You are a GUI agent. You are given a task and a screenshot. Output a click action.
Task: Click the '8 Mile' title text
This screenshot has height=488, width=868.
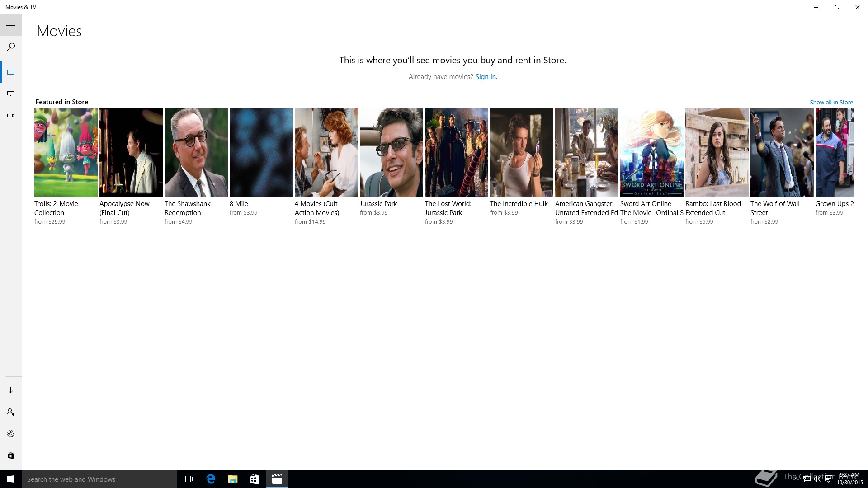click(x=239, y=204)
